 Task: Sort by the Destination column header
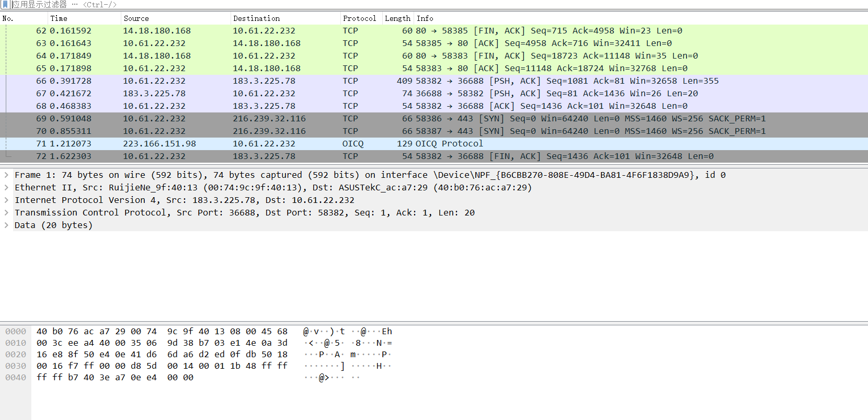click(x=285, y=18)
